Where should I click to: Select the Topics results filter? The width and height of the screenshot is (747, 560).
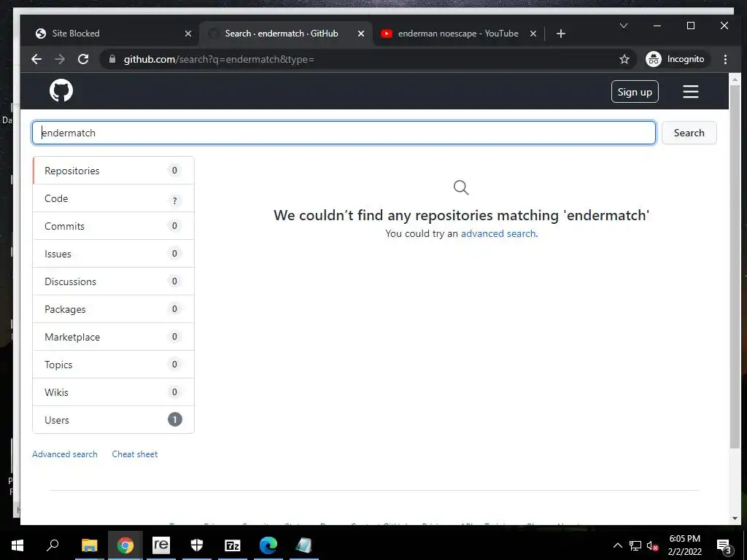[x=113, y=365]
